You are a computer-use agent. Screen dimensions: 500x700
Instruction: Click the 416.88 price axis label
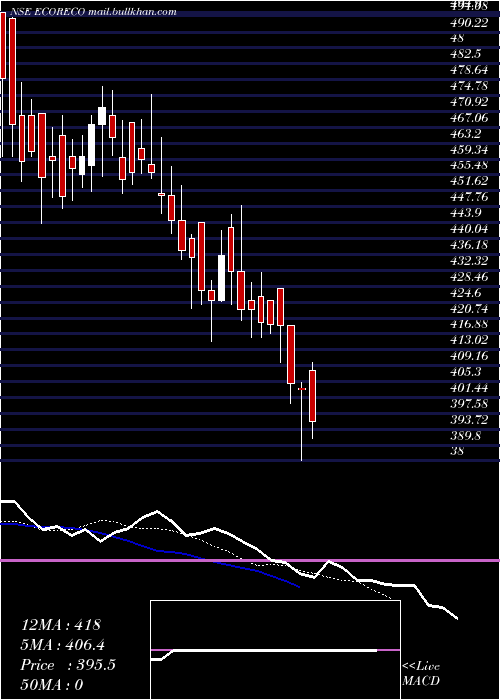pos(469,324)
